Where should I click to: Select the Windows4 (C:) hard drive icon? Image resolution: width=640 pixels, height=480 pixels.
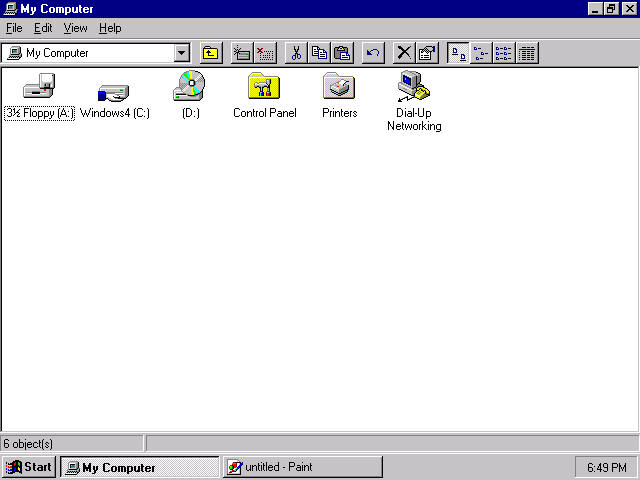click(113, 93)
